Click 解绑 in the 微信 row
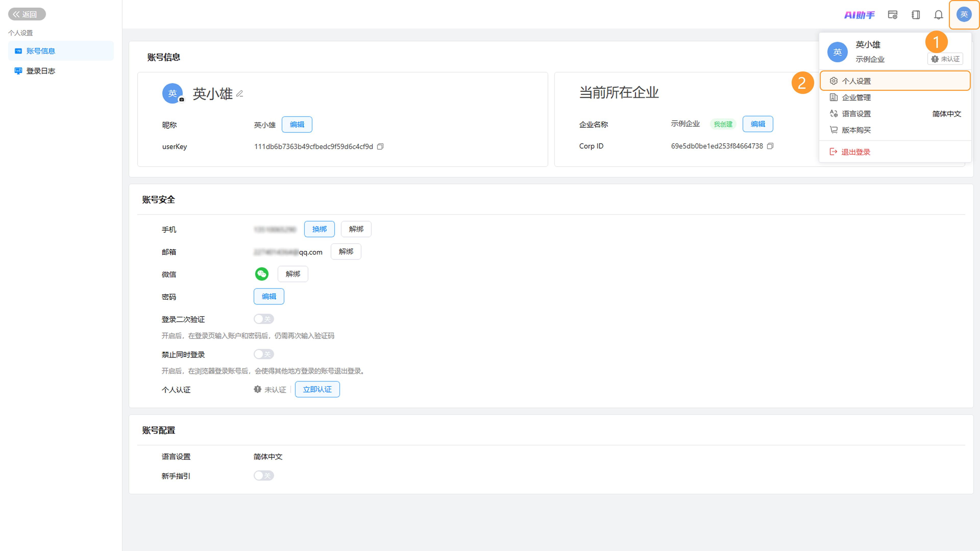 (292, 274)
